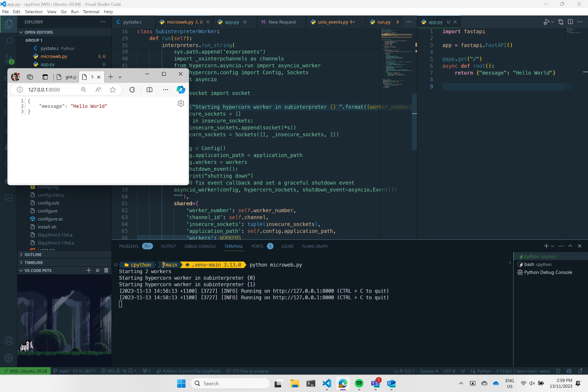Maximize the terminal panel size
588x392 pixels.
(x=570, y=246)
